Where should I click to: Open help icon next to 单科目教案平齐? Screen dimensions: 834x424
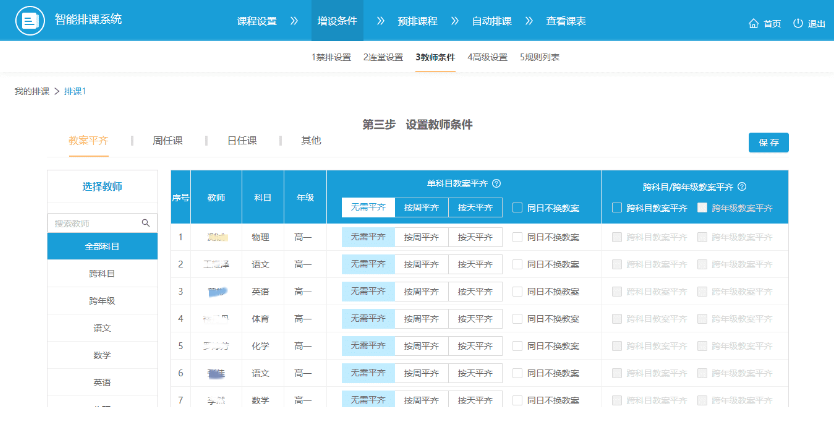496,184
